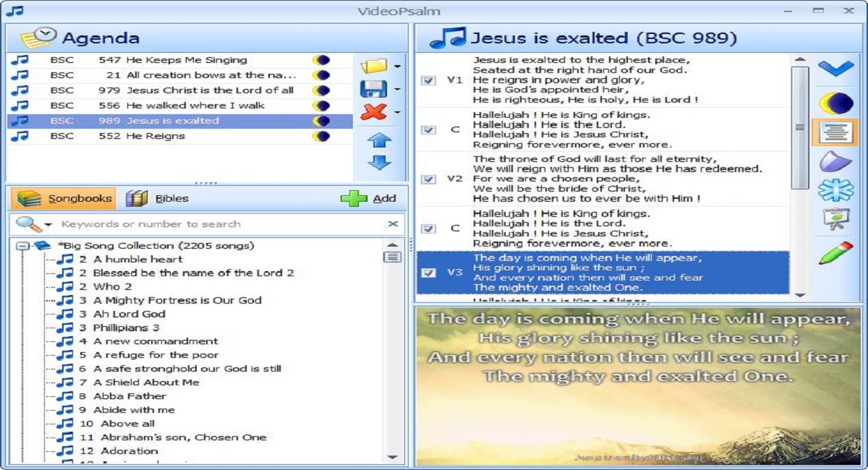868x470 pixels.
Task: Select verse V1 'Jesus is exalted to the highest place'
Action: (x=602, y=80)
